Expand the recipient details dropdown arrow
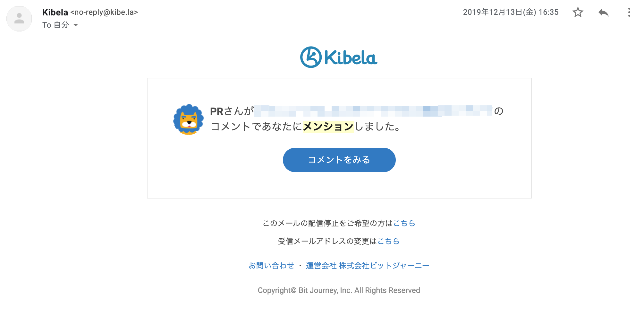This screenshot has height=309, width=644. click(76, 25)
